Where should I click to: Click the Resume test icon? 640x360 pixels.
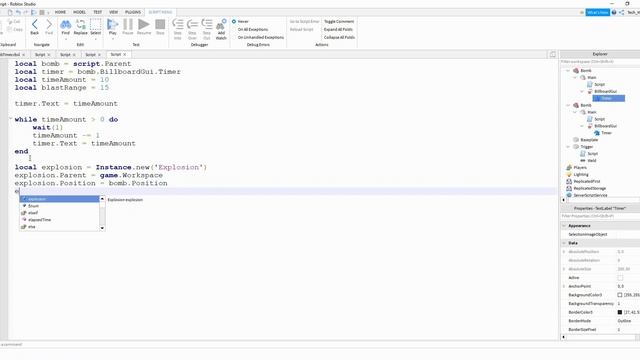point(144,24)
